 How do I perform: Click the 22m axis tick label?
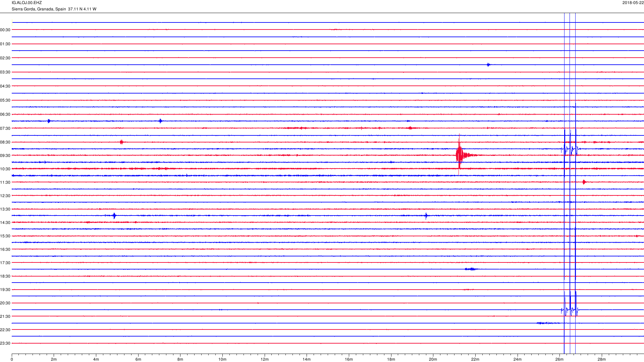pos(475,359)
